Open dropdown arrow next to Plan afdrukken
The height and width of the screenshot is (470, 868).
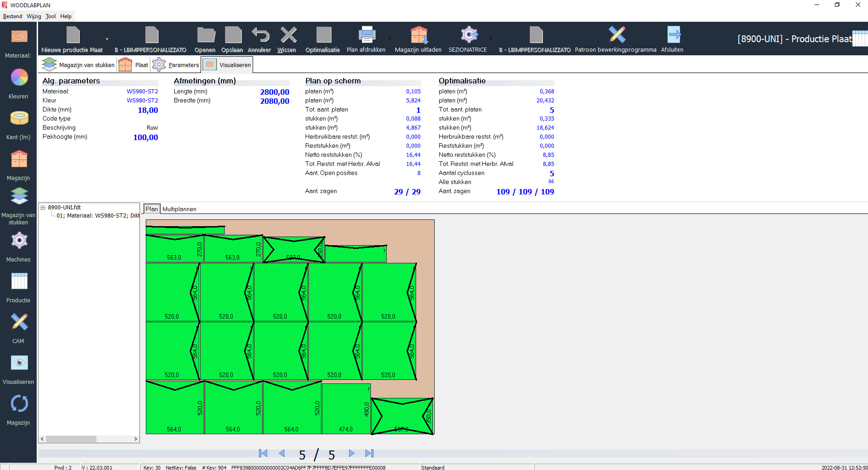(x=389, y=39)
